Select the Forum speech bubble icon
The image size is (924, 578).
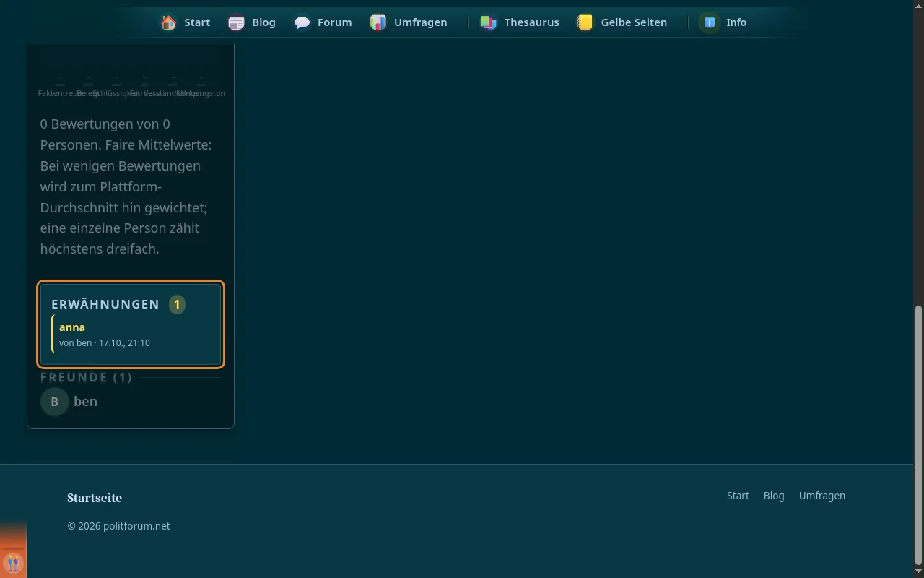(x=302, y=22)
